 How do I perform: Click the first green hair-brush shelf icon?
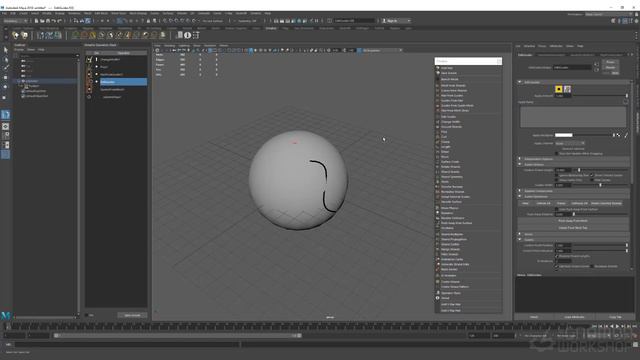pyautogui.click(x=75, y=35)
